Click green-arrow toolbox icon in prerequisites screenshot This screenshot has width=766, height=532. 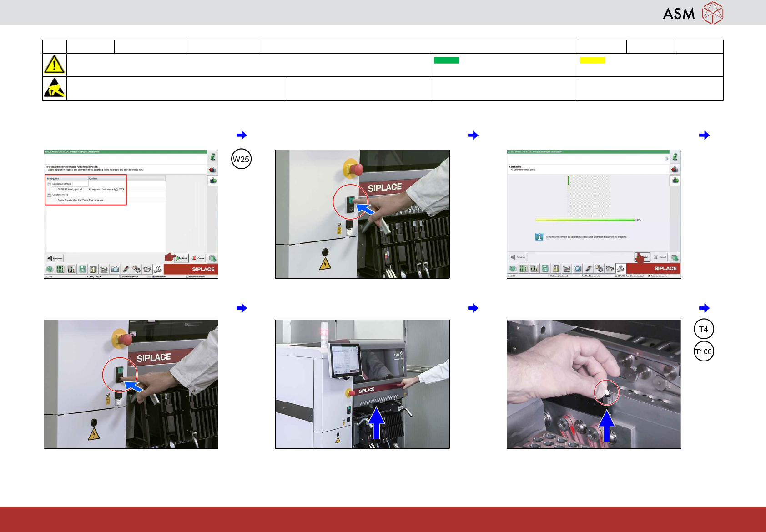[212, 181]
